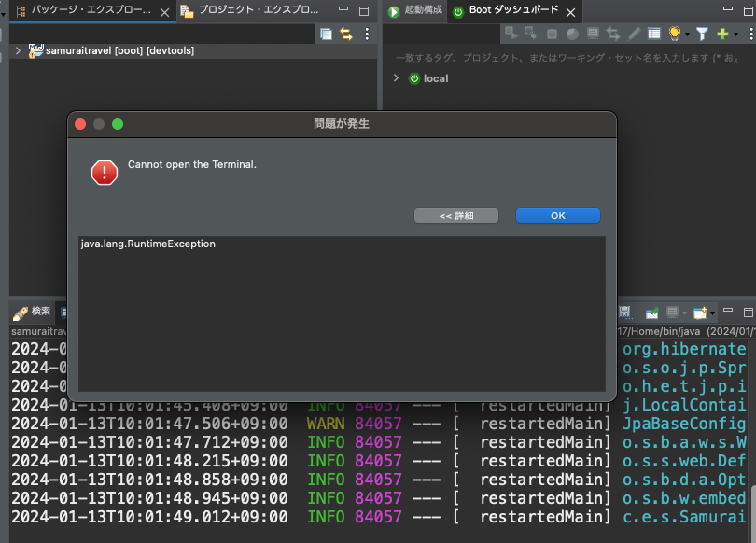The height and width of the screenshot is (543, 756).
Task: Expand the samuraitravel project tree
Action: click(18, 50)
